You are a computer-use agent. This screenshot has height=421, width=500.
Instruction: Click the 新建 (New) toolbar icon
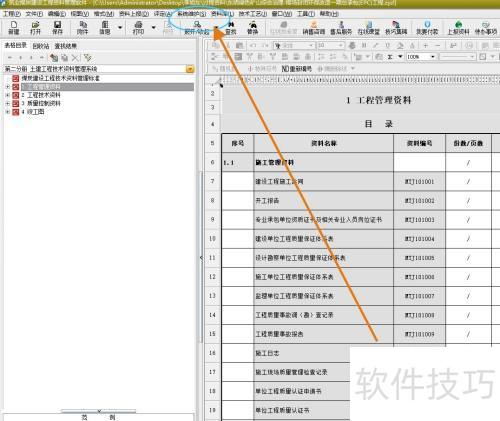[14, 28]
